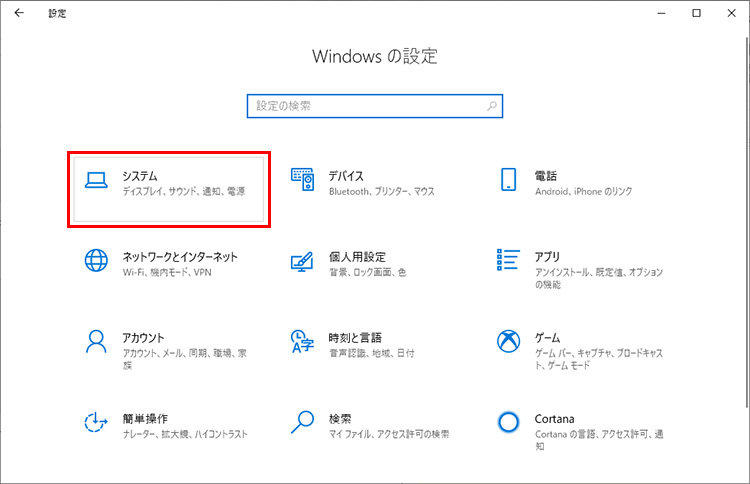
Task: Click the Wi-Fi、機内モード、VPN description
Action: coord(167,272)
